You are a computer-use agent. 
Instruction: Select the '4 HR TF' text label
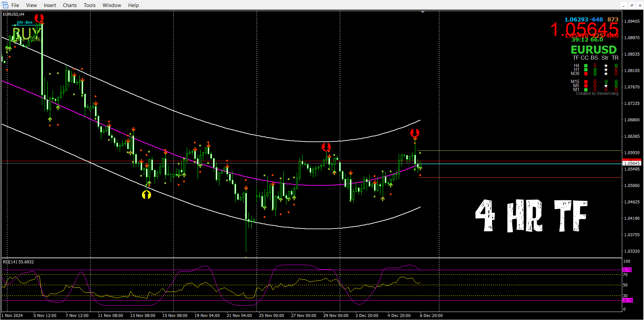531,215
